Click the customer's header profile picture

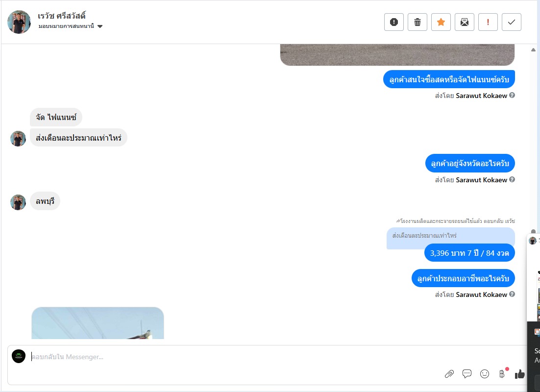click(x=19, y=22)
